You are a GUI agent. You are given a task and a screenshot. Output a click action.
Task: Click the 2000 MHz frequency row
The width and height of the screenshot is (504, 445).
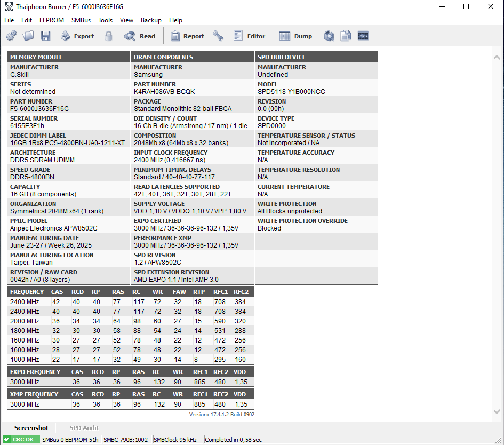[x=130, y=321]
